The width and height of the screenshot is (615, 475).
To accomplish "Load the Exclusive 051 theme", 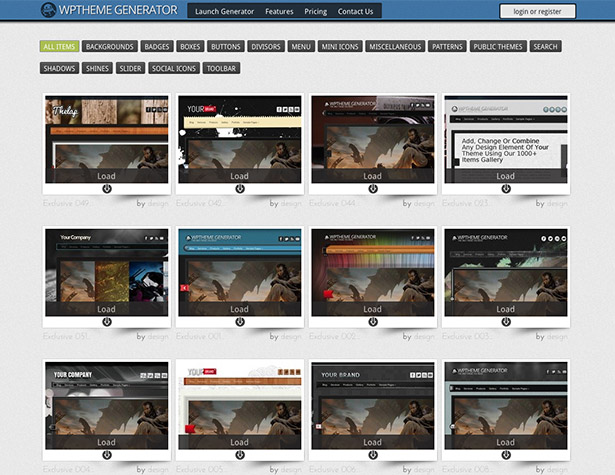I will pyautogui.click(x=107, y=309).
